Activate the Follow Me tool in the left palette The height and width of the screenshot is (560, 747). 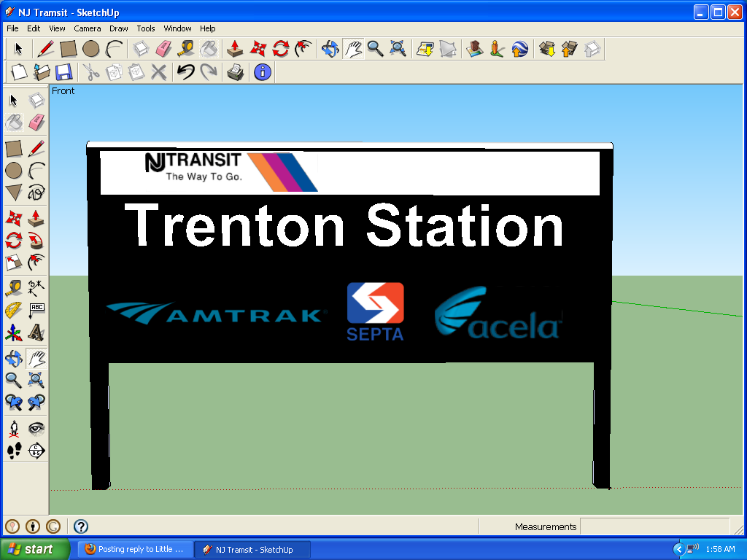[x=36, y=241]
